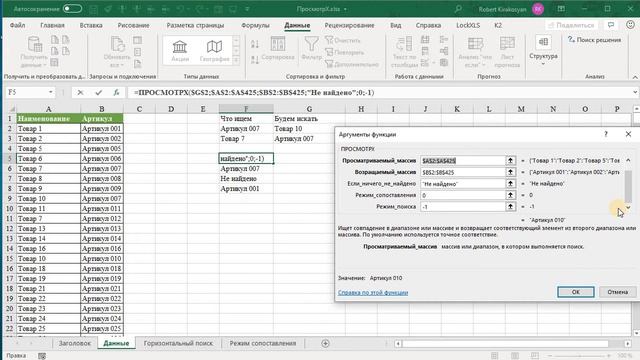Screen dimensions: 640x360
Task: Switch to the Вставка ribbon tab
Action: (x=91, y=25)
